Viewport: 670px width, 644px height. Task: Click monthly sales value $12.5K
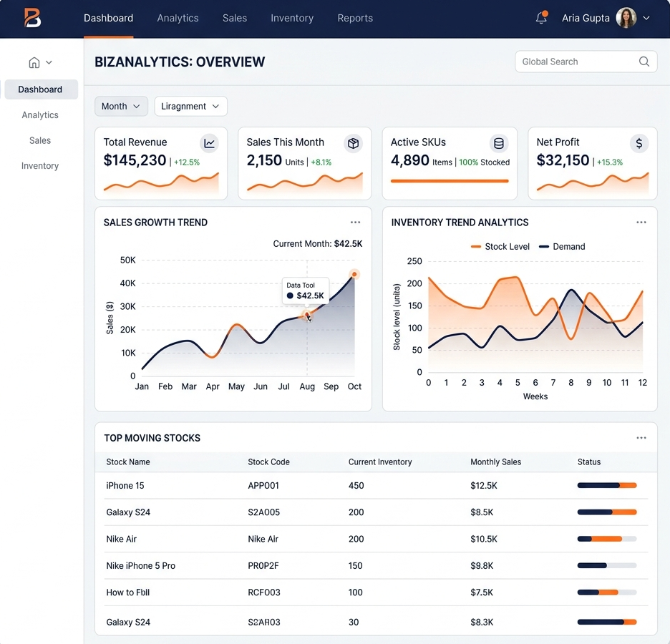click(x=484, y=486)
